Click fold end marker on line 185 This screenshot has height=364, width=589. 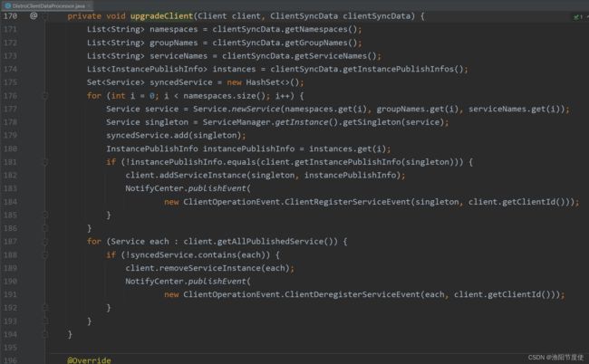click(44, 215)
